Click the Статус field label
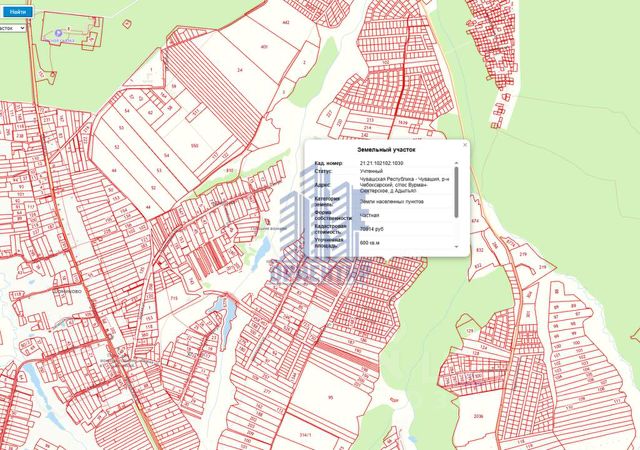The width and height of the screenshot is (640, 450). [x=324, y=171]
